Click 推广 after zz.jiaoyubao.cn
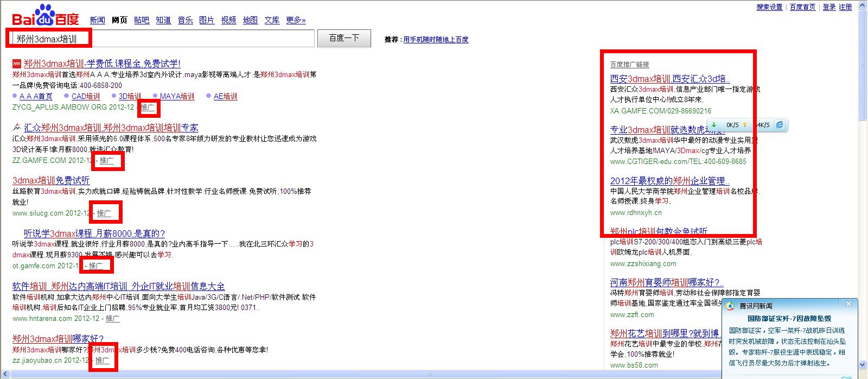This screenshot has height=379, width=868. [x=103, y=360]
